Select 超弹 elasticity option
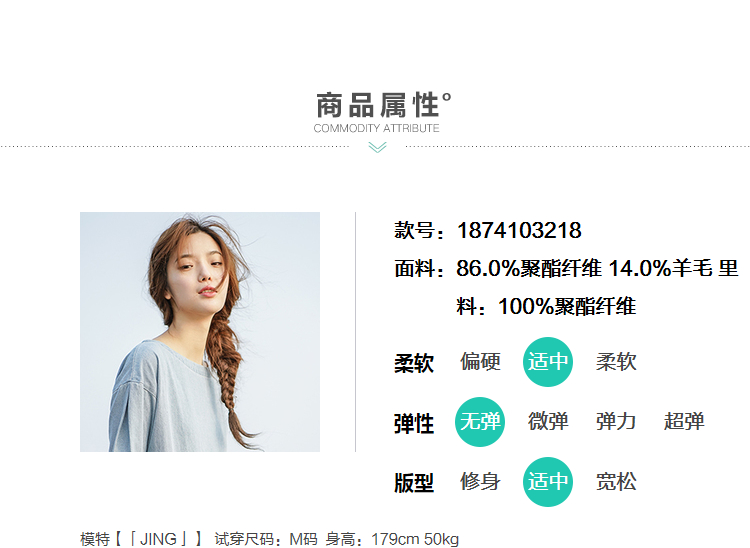 pos(684,422)
